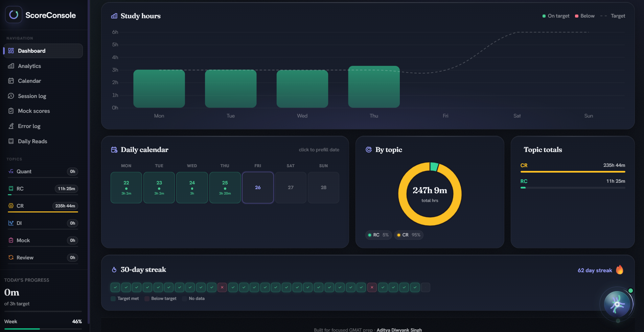The height and width of the screenshot is (332, 644).
Task: Select calendar day 22 with 3h 2m
Action: (x=126, y=187)
